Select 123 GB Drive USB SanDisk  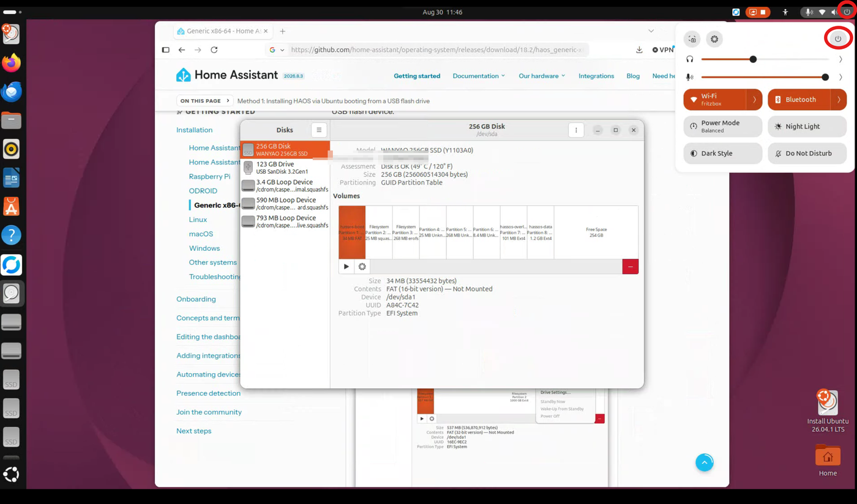coord(285,168)
